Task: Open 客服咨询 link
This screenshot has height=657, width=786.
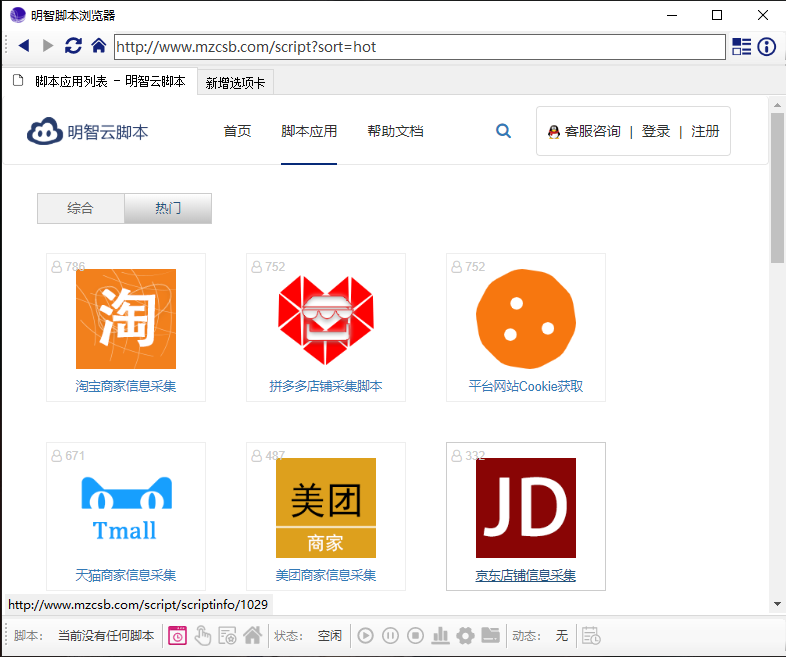Action: tap(593, 131)
